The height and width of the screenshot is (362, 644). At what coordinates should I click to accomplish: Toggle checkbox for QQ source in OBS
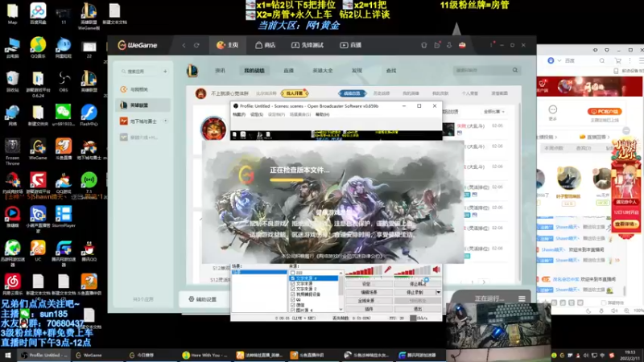[292, 299]
